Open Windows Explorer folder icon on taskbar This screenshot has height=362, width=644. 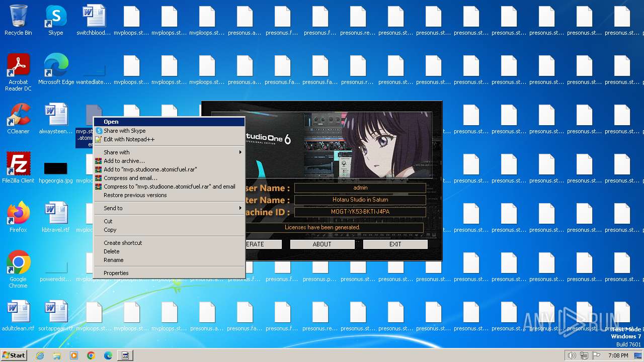[57, 355]
